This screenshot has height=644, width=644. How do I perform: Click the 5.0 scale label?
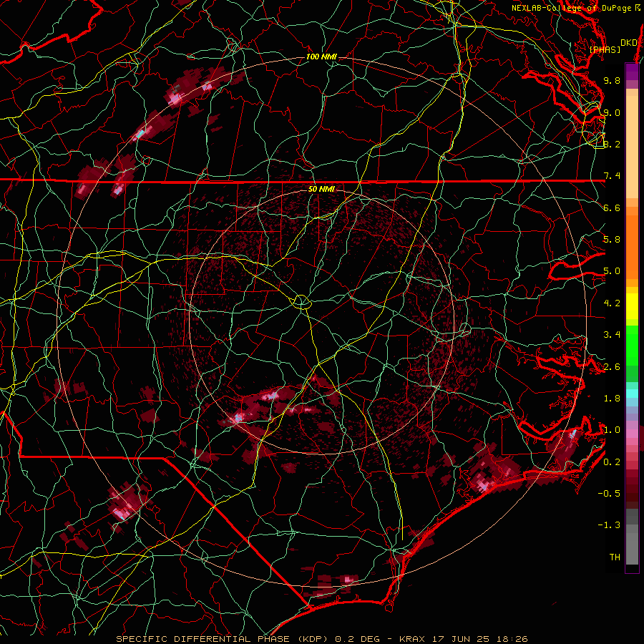point(612,271)
